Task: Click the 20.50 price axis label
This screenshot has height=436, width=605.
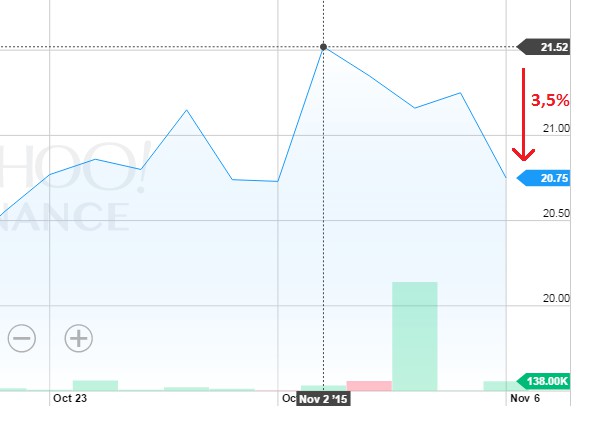Action: [x=556, y=213]
